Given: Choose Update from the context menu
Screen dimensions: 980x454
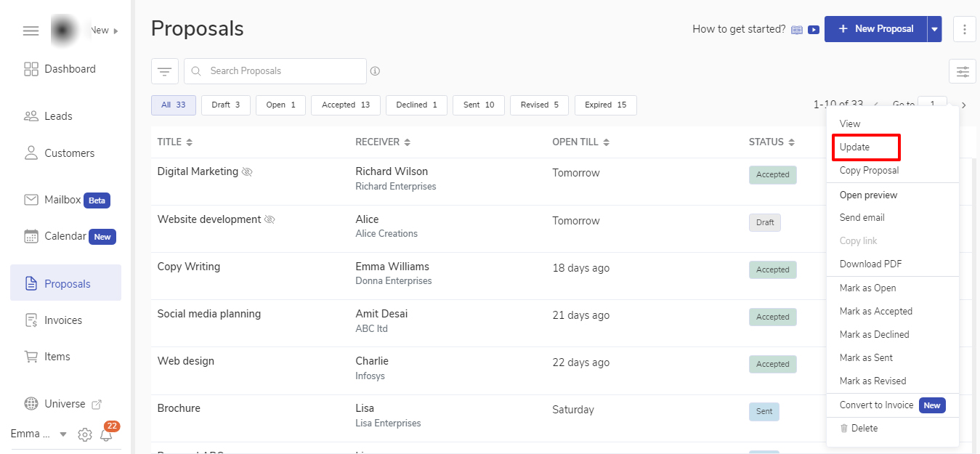Looking at the screenshot, I should 855,147.
